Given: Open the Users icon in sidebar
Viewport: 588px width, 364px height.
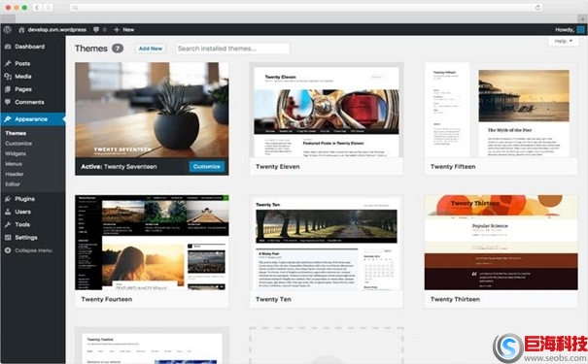Looking at the screenshot, I should [x=8, y=212].
